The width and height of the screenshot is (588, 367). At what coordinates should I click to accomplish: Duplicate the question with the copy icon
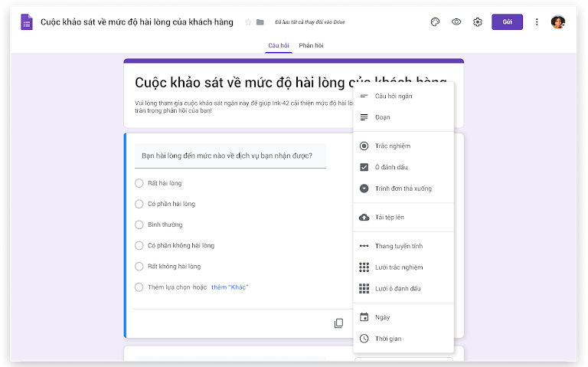click(338, 323)
